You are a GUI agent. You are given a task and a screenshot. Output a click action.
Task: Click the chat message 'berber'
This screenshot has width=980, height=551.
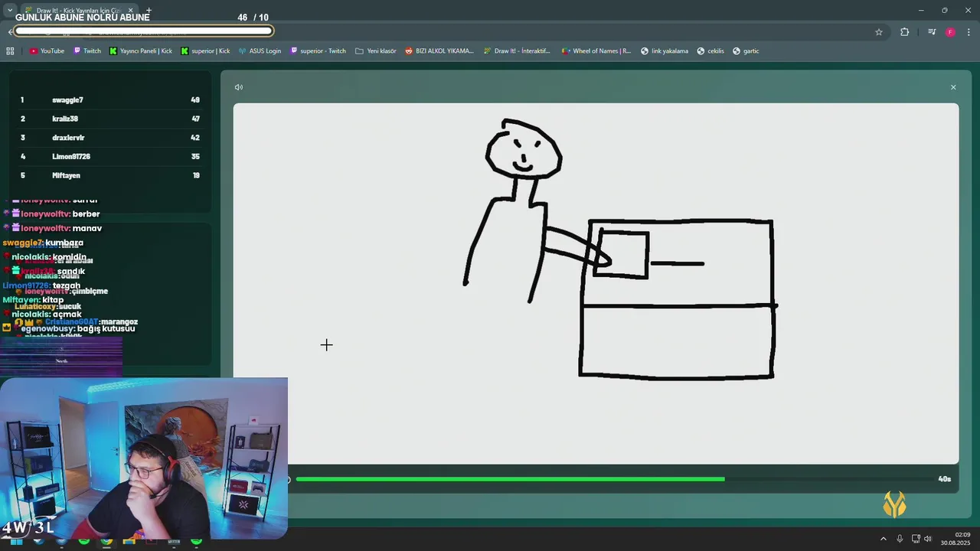click(86, 214)
